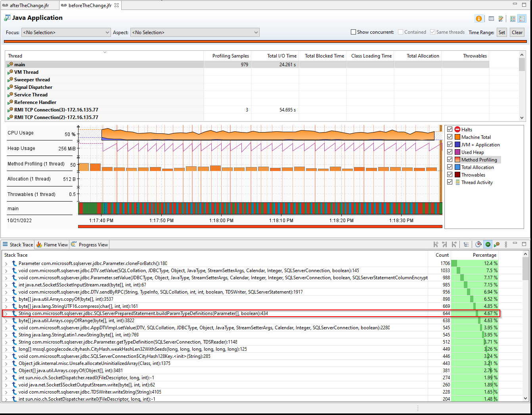Click the clock icon in the Stack Trace toolbar
Screen dimensions: 532x415
coord(478,244)
